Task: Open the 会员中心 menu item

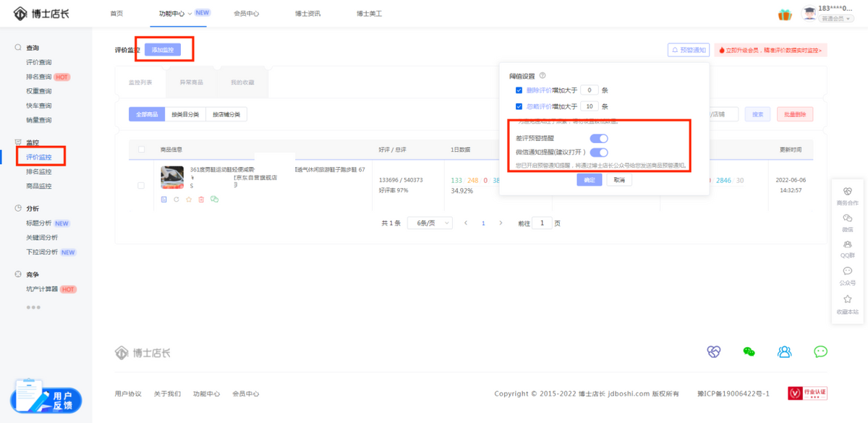Action: 247,14
